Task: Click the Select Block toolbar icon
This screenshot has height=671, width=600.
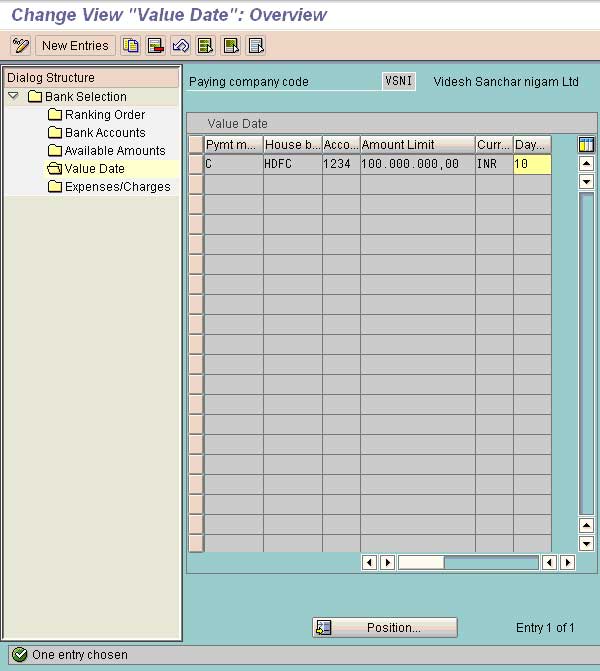Action: click(x=231, y=45)
